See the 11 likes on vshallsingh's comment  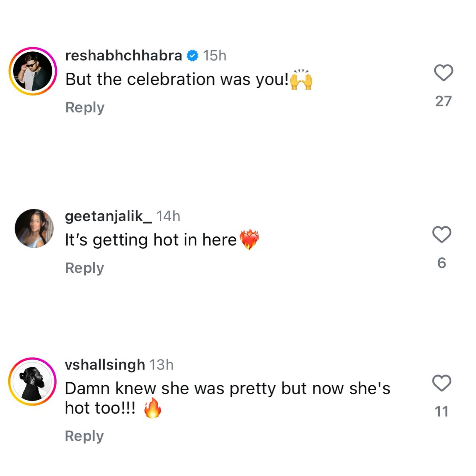point(441,412)
